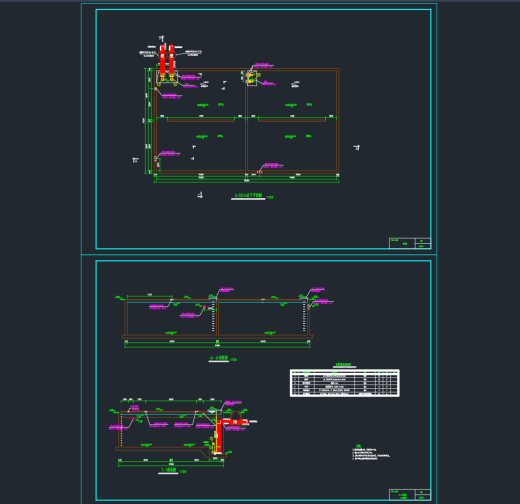Select the left red inlet pipe in plan view

coord(162,59)
